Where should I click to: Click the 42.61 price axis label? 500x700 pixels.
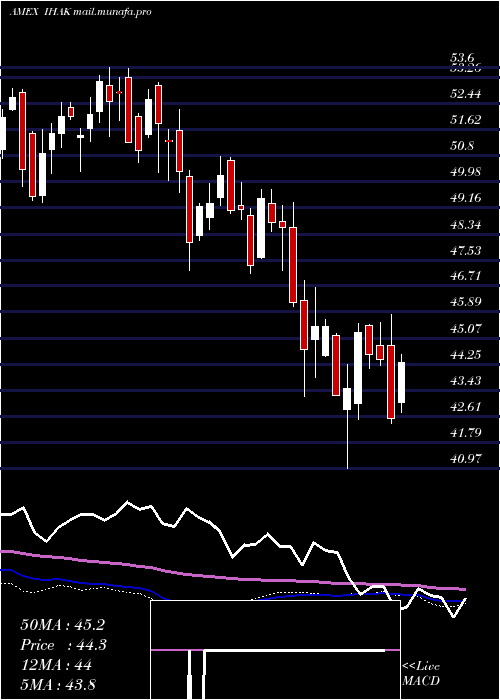466,406
